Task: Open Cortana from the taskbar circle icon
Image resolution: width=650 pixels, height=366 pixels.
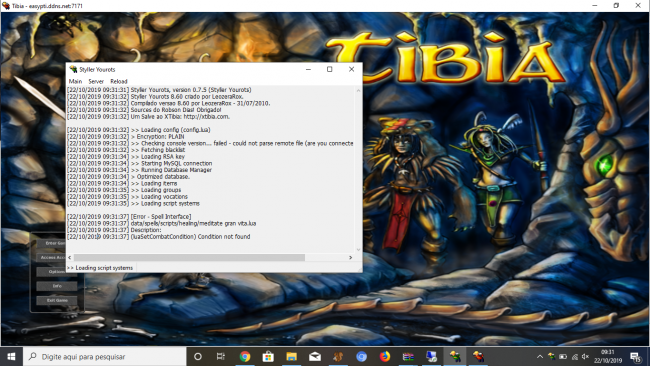Action: click(x=198, y=356)
